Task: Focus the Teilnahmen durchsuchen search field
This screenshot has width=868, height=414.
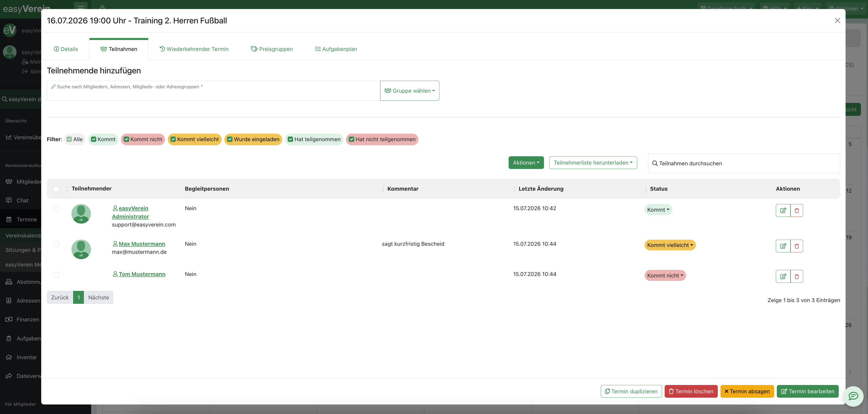Action: point(744,163)
